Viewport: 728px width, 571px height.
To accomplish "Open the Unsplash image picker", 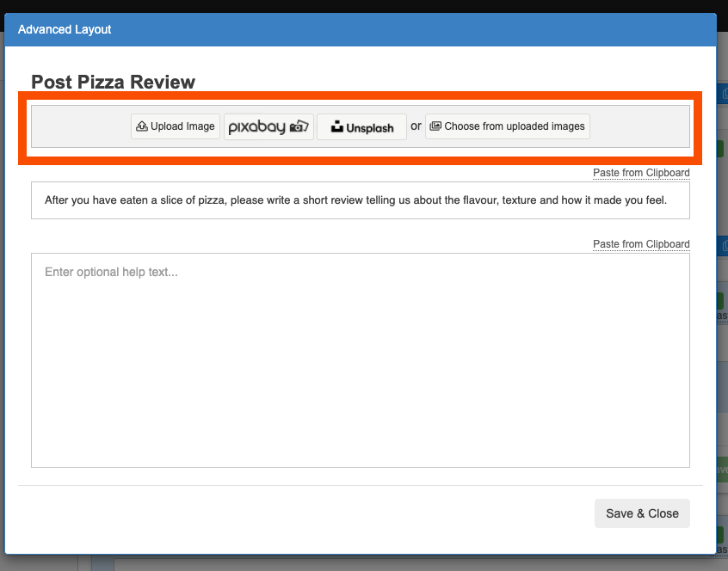I will (x=361, y=127).
